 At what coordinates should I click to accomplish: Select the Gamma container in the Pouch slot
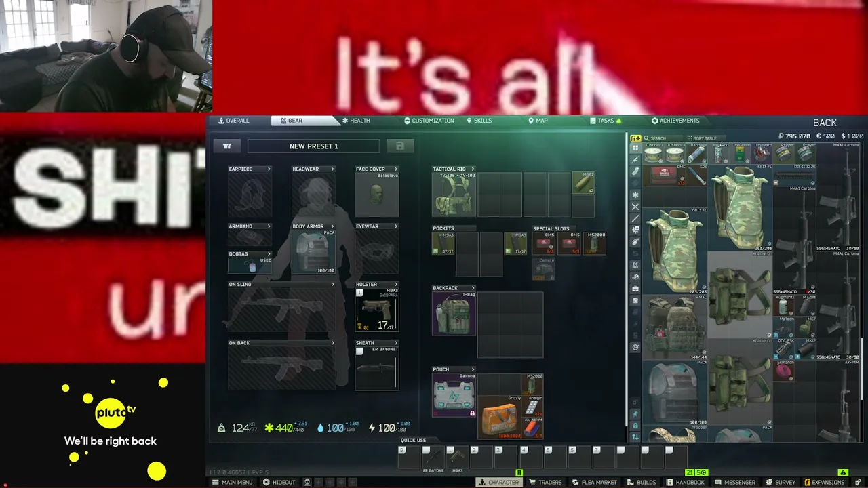pos(454,395)
